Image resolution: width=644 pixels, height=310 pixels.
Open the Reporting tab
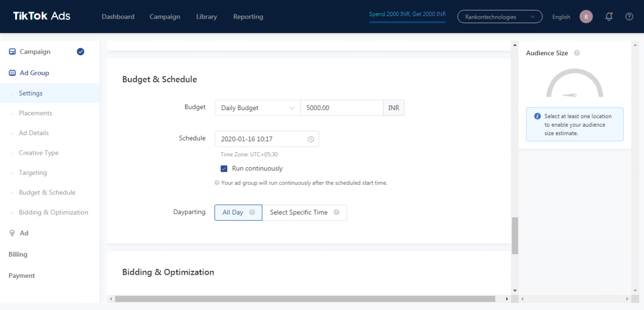(x=248, y=17)
